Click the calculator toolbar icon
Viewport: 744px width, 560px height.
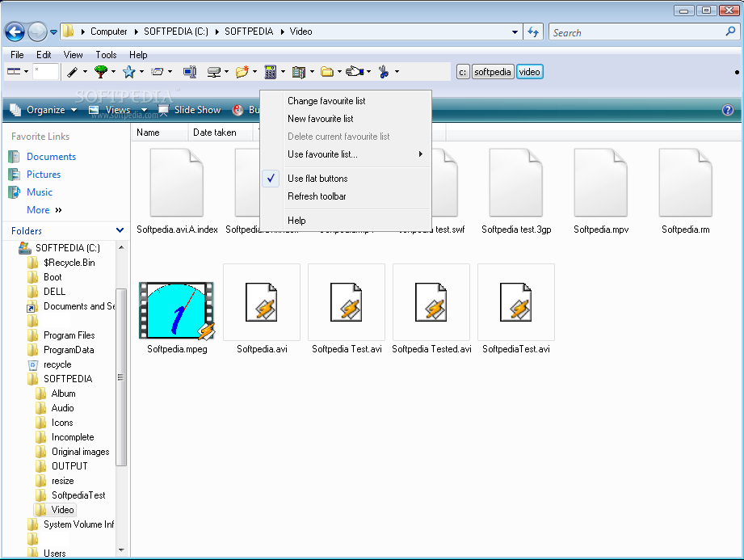(x=271, y=72)
